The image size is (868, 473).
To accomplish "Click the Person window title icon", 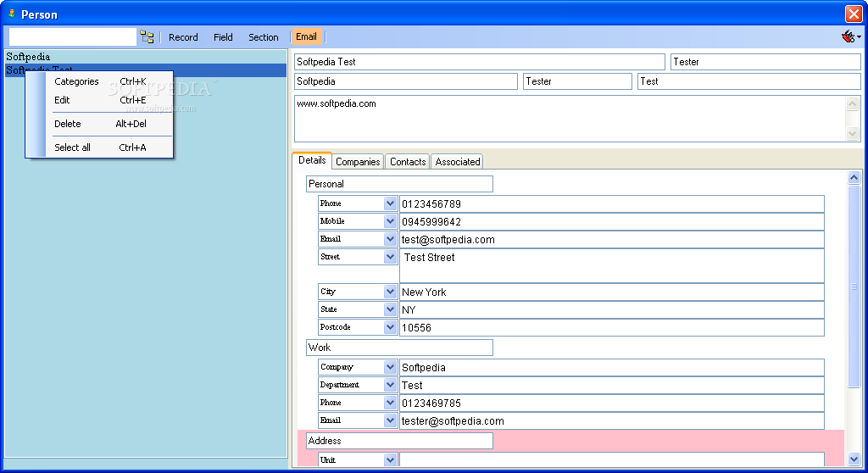I will 11,14.
